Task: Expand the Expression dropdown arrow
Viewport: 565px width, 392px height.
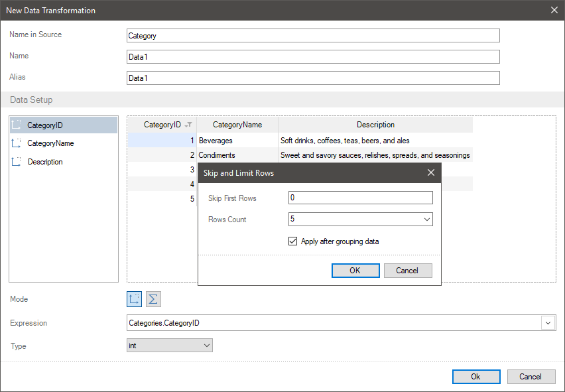Action: pyautogui.click(x=548, y=323)
